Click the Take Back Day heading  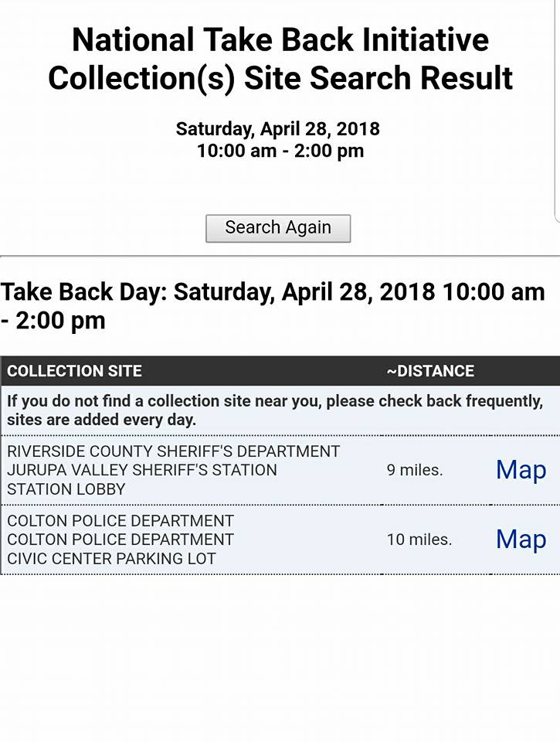272,306
